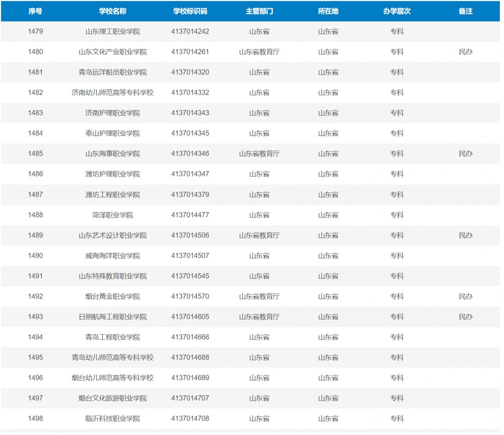
Task: Click the 序号 column header
Action: pos(35,11)
